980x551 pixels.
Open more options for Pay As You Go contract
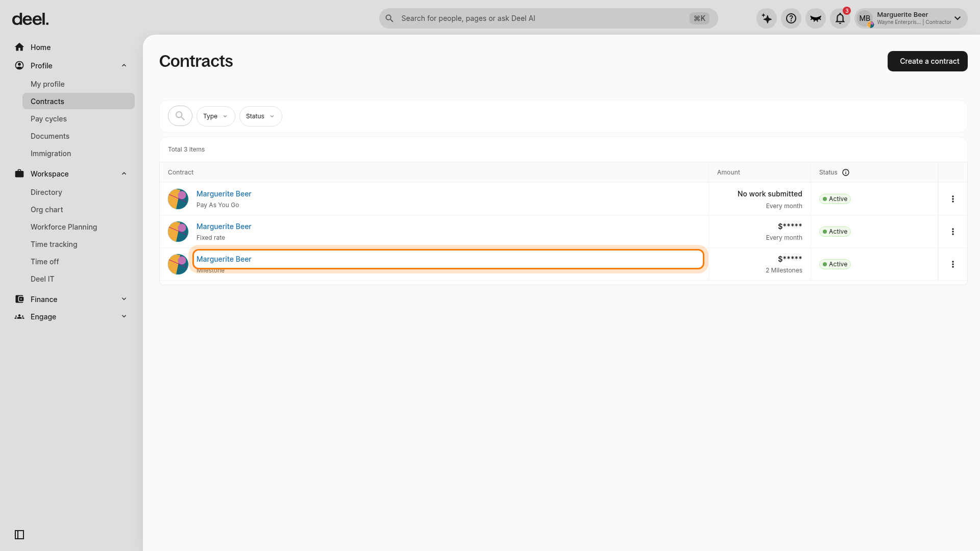(953, 199)
